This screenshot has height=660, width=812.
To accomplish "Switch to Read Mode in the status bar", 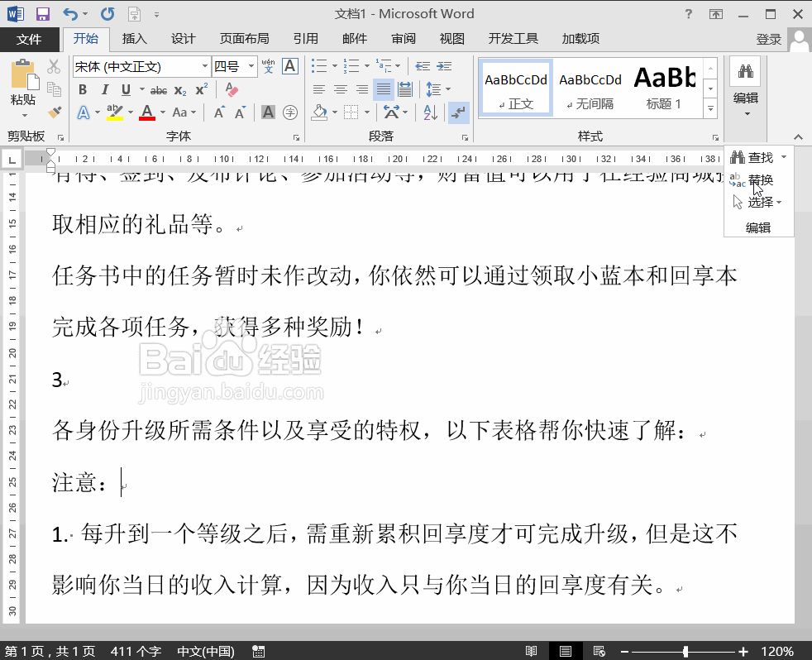I will pos(532,650).
